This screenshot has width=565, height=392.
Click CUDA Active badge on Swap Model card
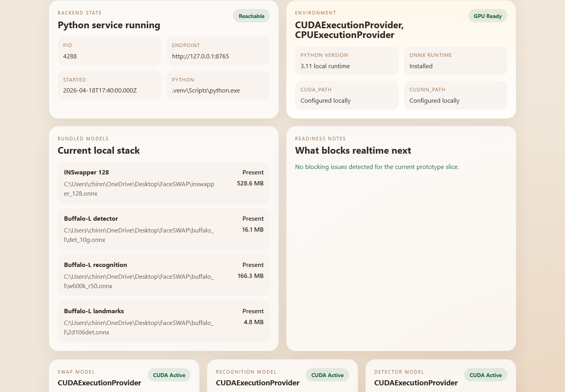coord(169,375)
